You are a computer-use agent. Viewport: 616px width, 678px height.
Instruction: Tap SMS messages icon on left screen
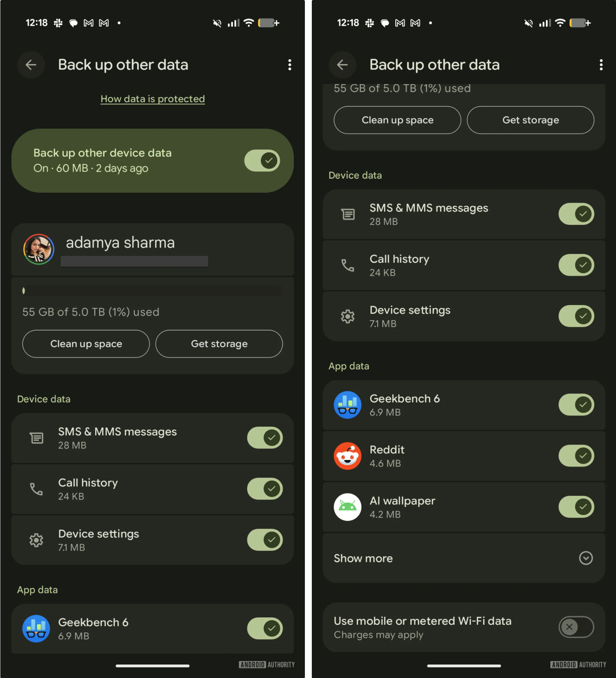tap(36, 438)
